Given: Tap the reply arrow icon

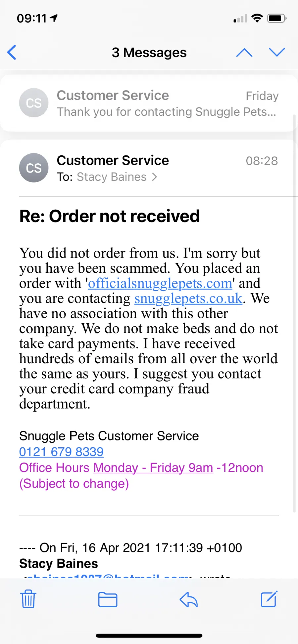Looking at the screenshot, I should [189, 599].
